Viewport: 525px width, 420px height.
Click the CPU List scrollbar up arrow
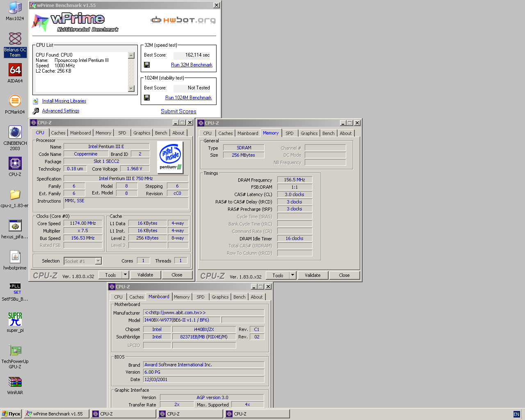[x=131, y=55]
